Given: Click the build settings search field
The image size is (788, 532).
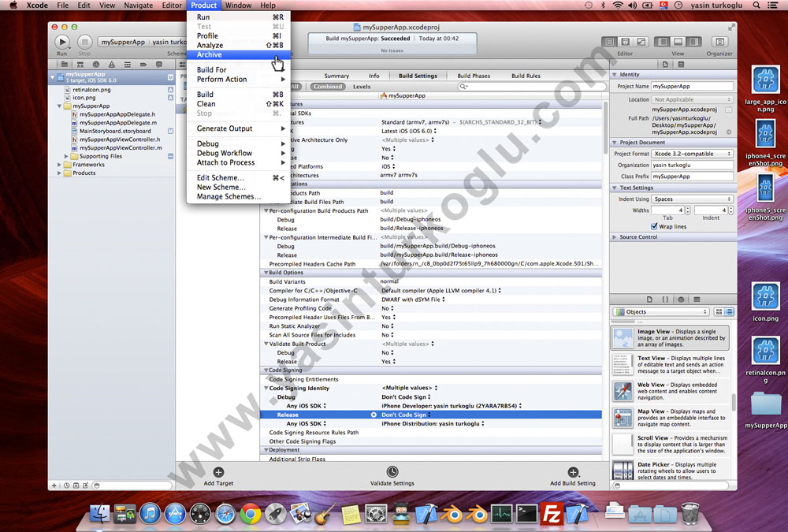Looking at the screenshot, I should pyautogui.click(x=531, y=87).
